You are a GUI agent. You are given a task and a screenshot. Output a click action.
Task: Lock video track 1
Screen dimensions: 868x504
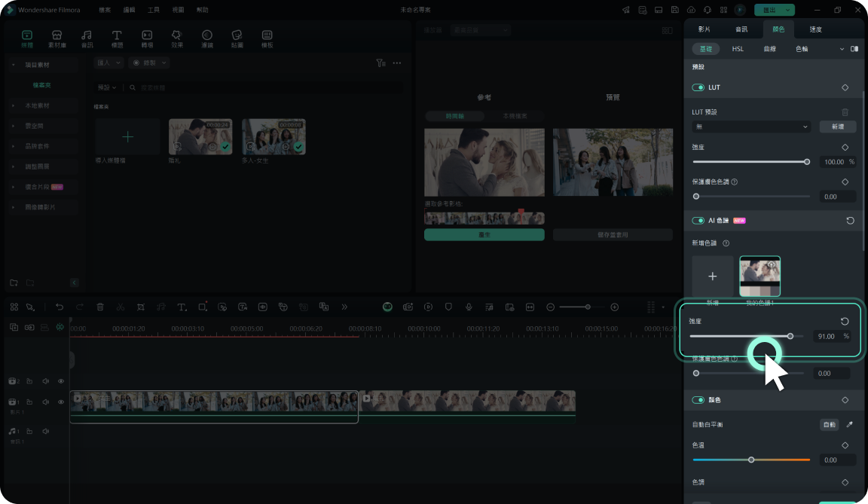[x=29, y=402]
